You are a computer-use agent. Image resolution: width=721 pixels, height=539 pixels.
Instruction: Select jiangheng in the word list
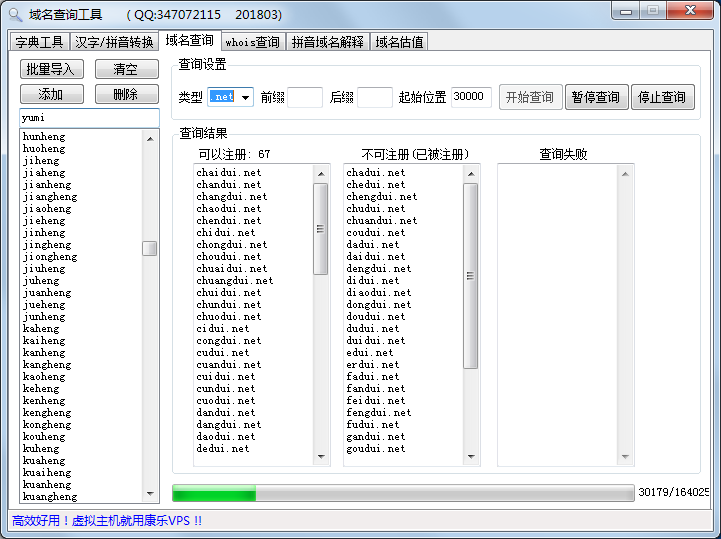49,197
